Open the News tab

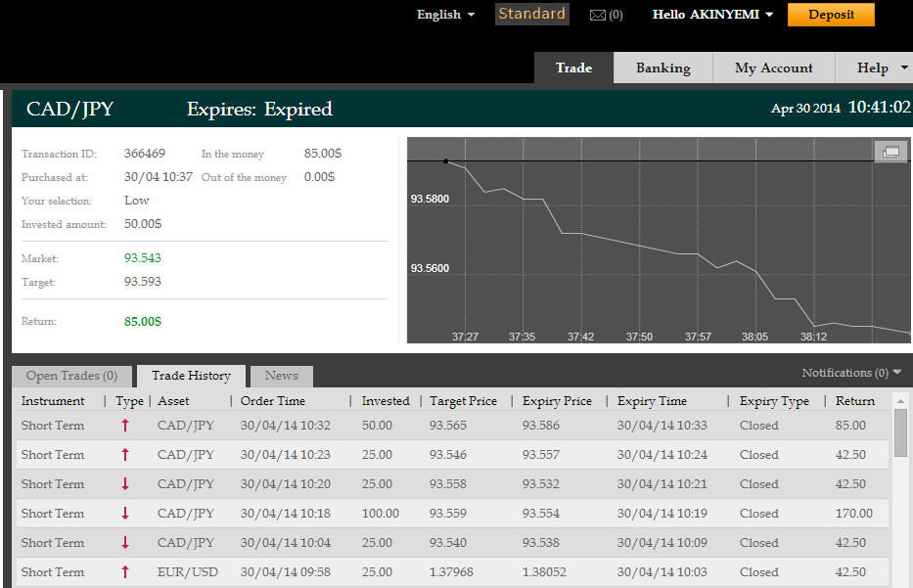tap(281, 376)
